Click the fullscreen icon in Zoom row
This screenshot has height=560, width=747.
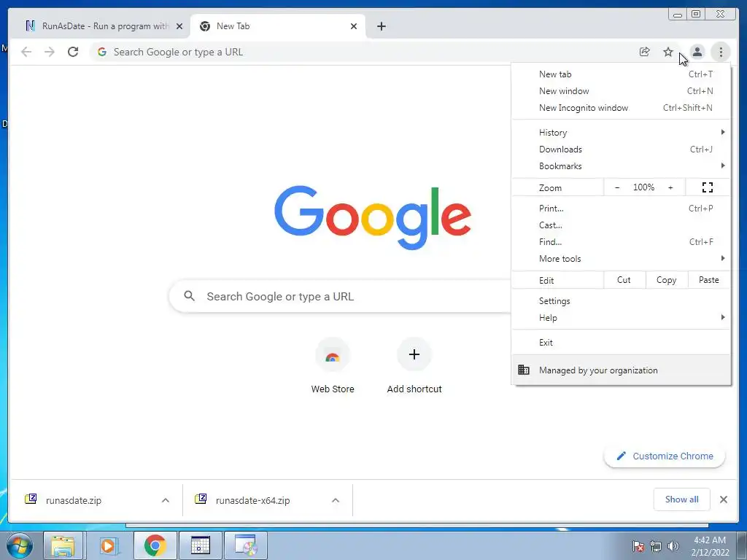coord(708,187)
